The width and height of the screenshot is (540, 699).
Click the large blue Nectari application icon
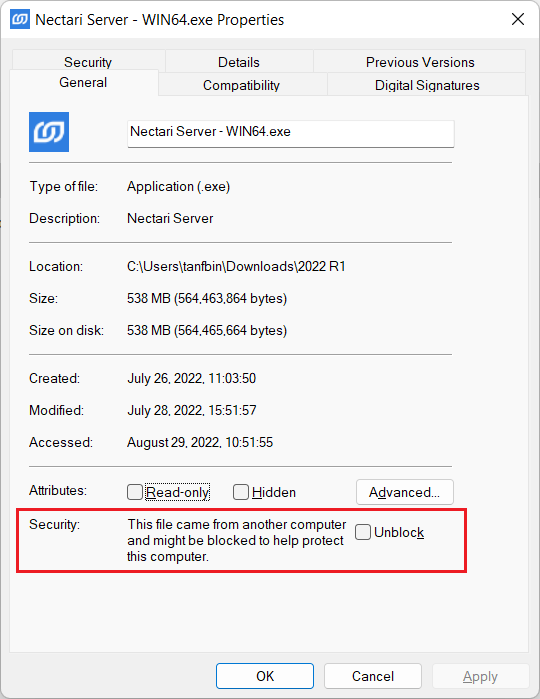point(49,132)
